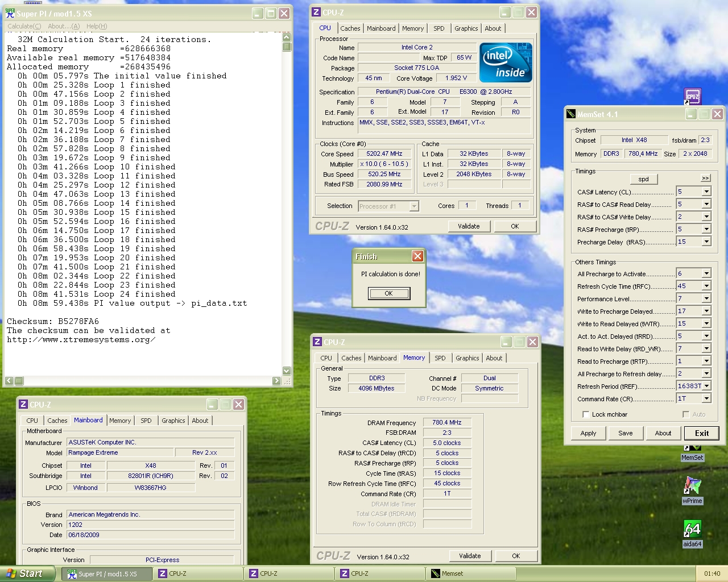728x582 pixels.
Task: Open RAS# Precharge (tRP) dropdown
Action: tap(706, 229)
